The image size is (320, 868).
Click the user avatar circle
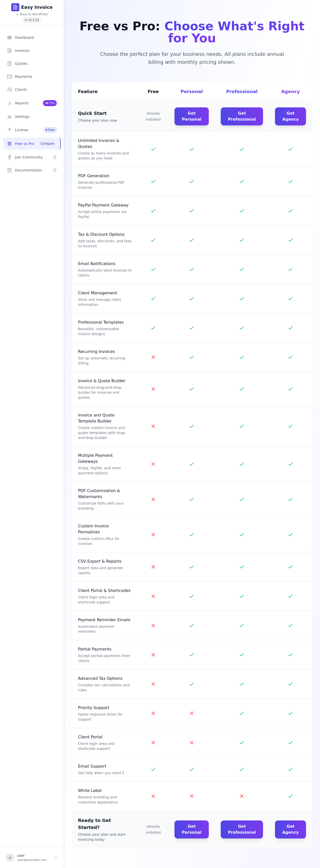[10, 857]
